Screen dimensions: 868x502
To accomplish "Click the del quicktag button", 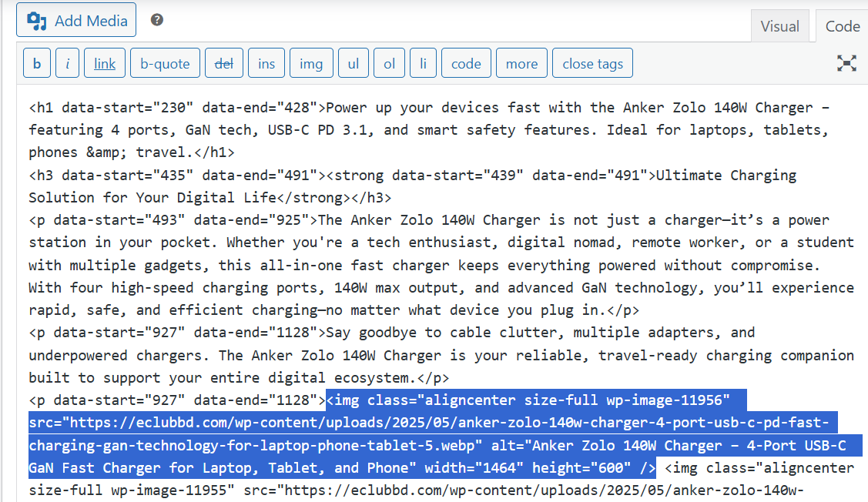I will (223, 63).
